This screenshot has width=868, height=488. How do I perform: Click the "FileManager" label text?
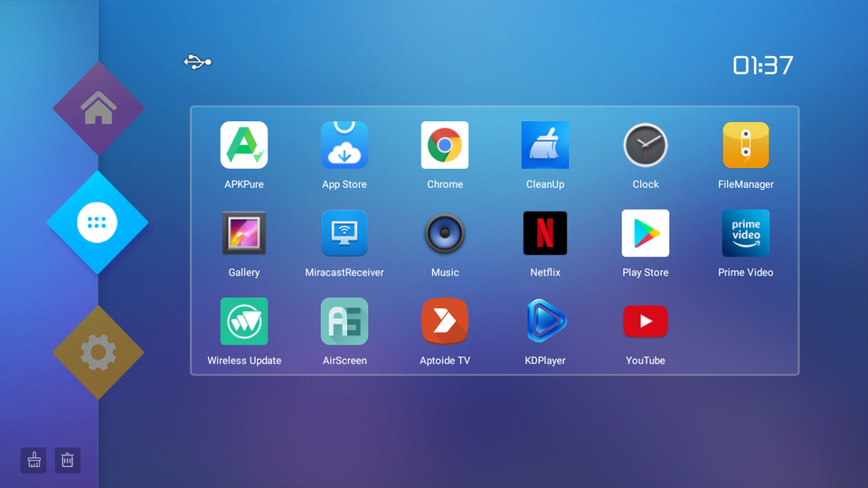746,184
